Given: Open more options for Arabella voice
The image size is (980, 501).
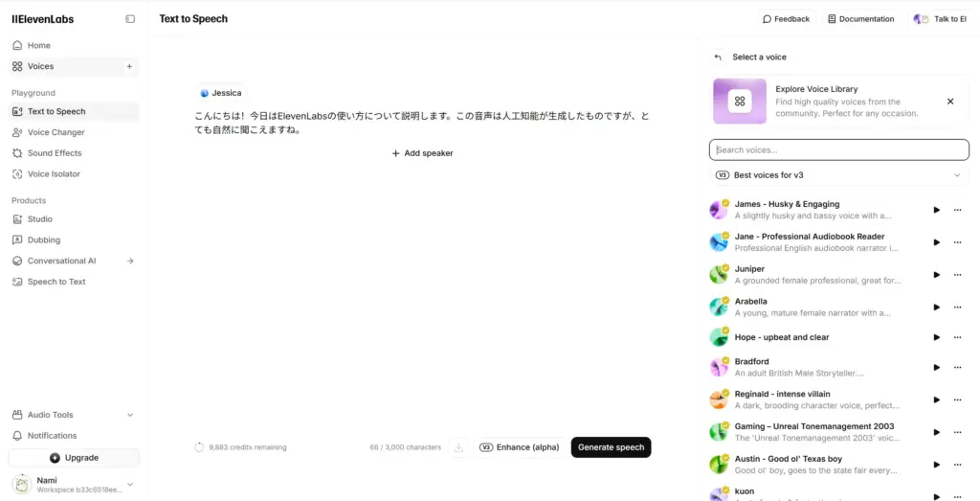Looking at the screenshot, I should [957, 307].
